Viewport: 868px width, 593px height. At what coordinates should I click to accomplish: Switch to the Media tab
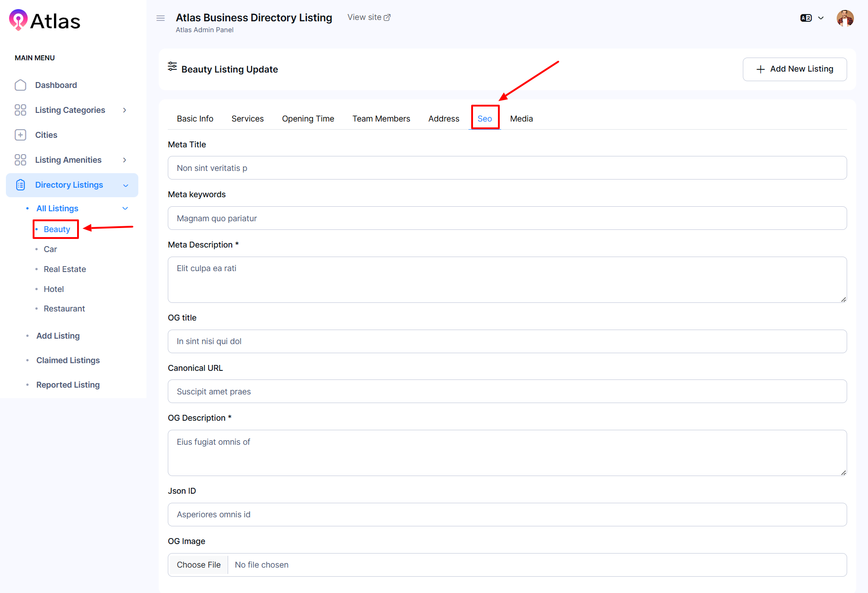click(521, 119)
